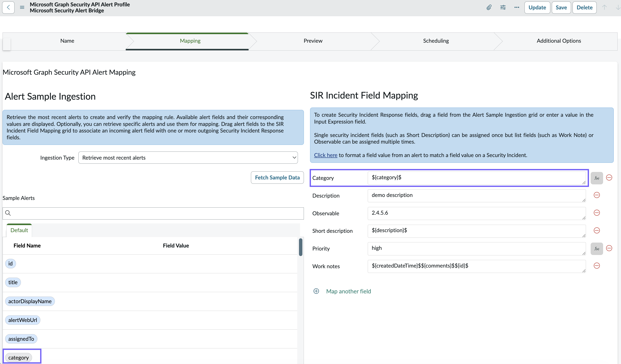Image resolution: width=621 pixels, height=364 pixels.
Task: Go back using the header arrow
Action: tap(8, 7)
